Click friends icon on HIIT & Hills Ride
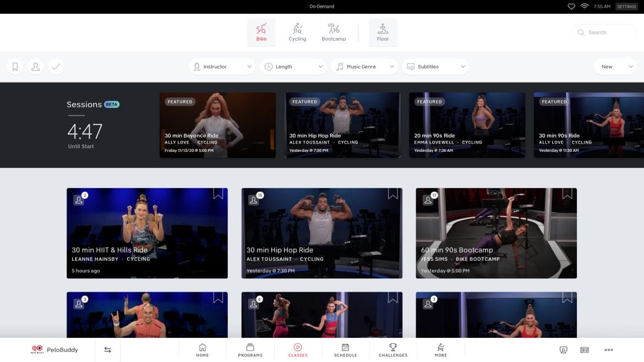The image size is (644, 362). pyautogui.click(x=79, y=200)
